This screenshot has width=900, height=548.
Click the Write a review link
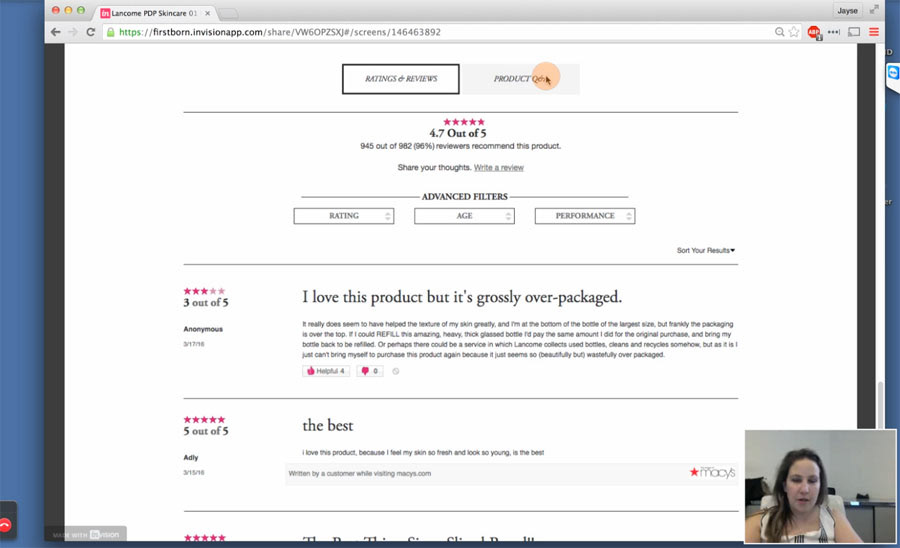(499, 168)
